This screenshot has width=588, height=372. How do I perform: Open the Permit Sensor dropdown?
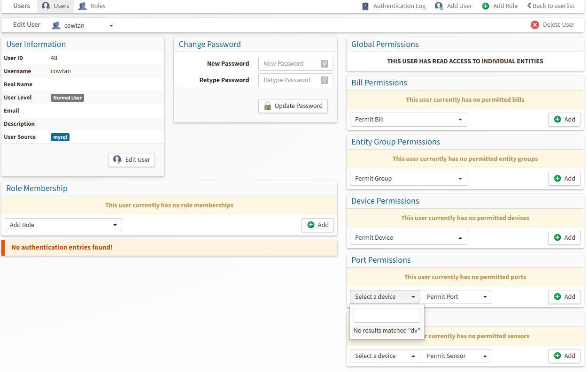click(x=456, y=356)
